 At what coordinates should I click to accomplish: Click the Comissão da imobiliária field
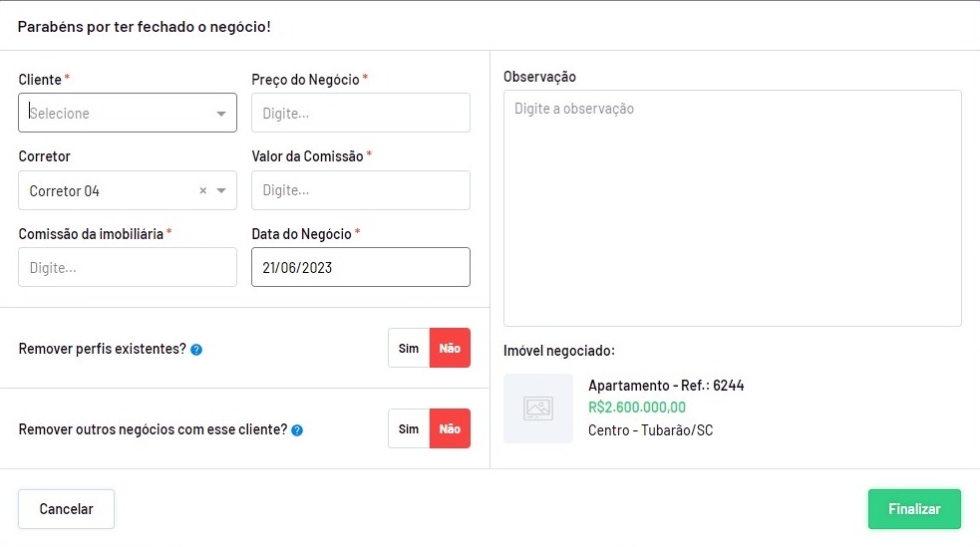coord(128,267)
